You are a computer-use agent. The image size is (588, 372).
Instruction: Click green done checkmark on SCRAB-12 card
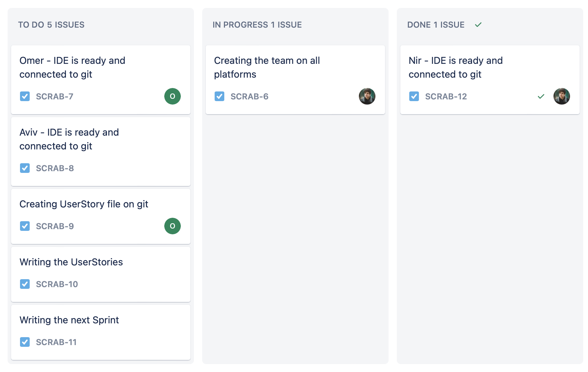(541, 96)
